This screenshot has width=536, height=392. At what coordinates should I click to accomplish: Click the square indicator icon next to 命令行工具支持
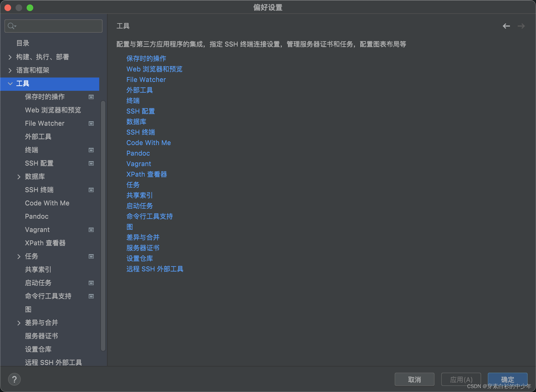(x=91, y=296)
